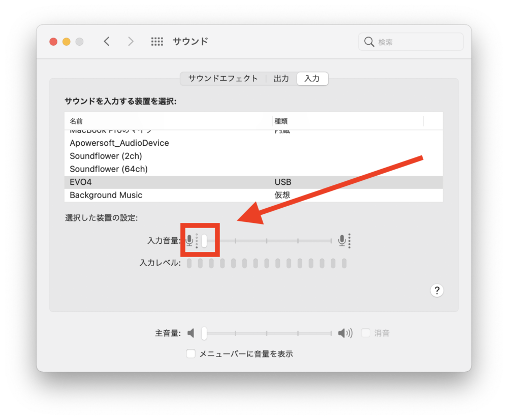
Task: Go back with the left chevron
Action: click(107, 42)
